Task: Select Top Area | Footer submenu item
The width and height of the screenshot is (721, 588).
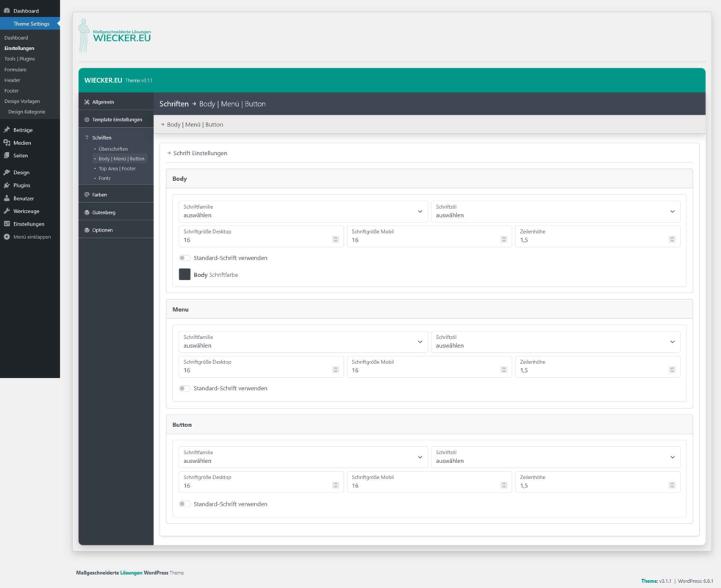Action: (118, 169)
